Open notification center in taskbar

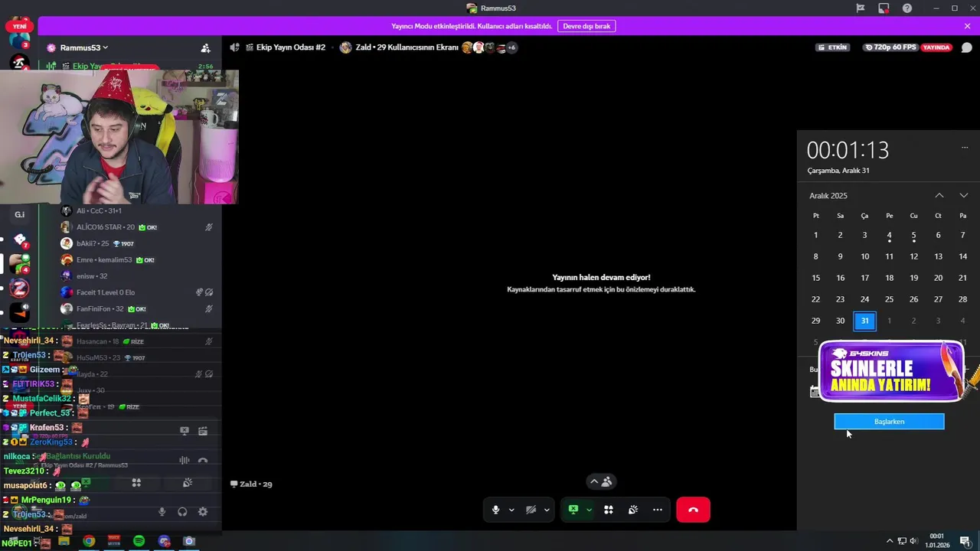(x=965, y=541)
